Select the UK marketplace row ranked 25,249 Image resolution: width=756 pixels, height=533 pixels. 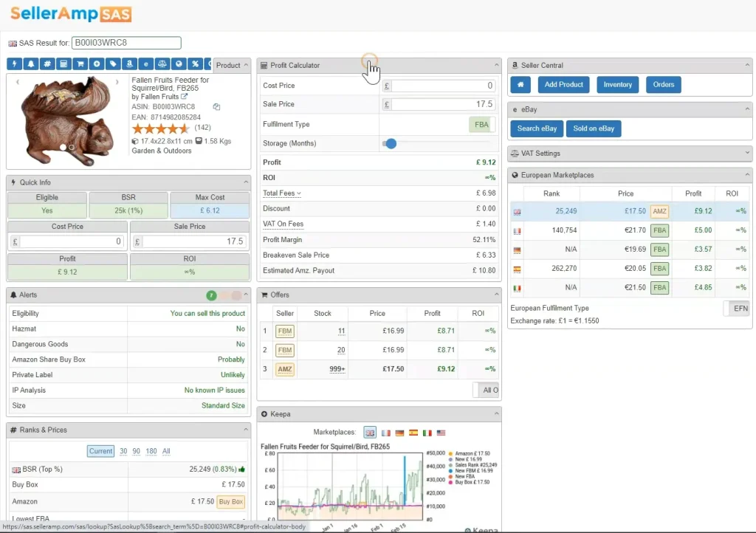630,211
